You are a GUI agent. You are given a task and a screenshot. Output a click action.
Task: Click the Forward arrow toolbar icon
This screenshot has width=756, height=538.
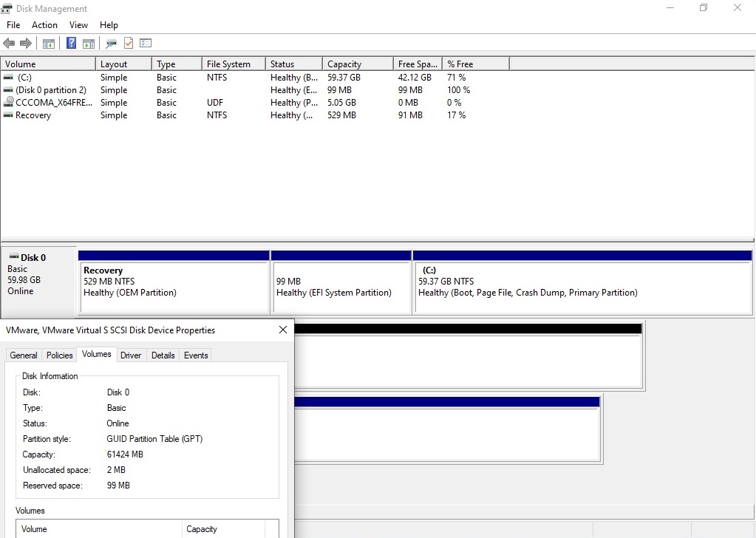click(x=26, y=44)
